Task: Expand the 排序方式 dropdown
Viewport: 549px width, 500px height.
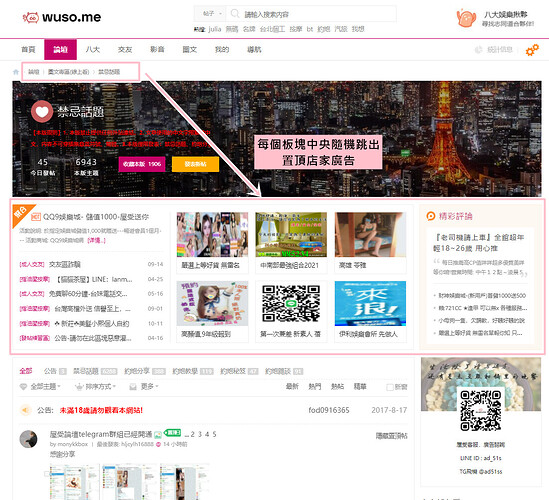Action: (x=100, y=387)
